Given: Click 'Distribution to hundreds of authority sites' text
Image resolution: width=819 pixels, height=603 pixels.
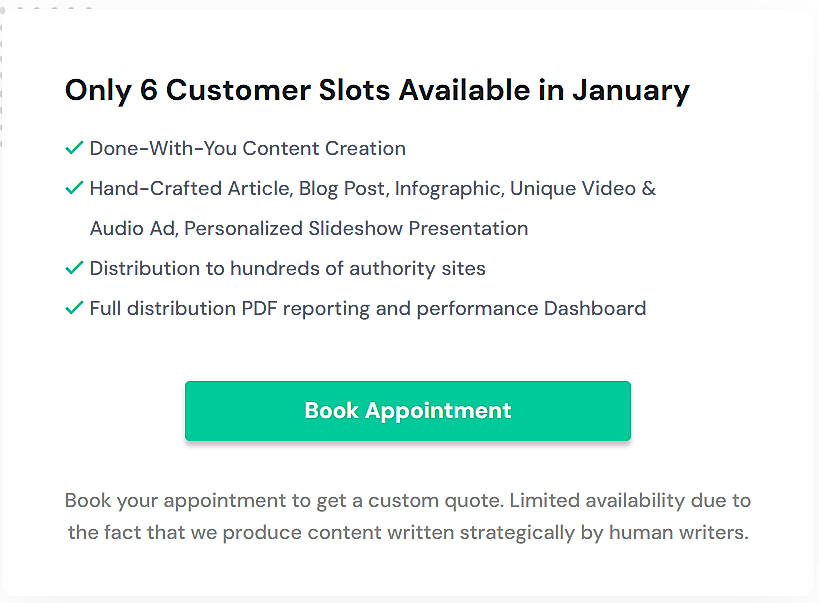Looking at the screenshot, I should tap(287, 269).
